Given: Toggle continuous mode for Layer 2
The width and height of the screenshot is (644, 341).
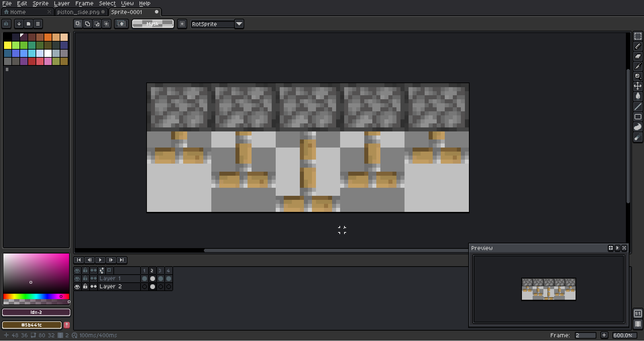Looking at the screenshot, I should pos(94,287).
